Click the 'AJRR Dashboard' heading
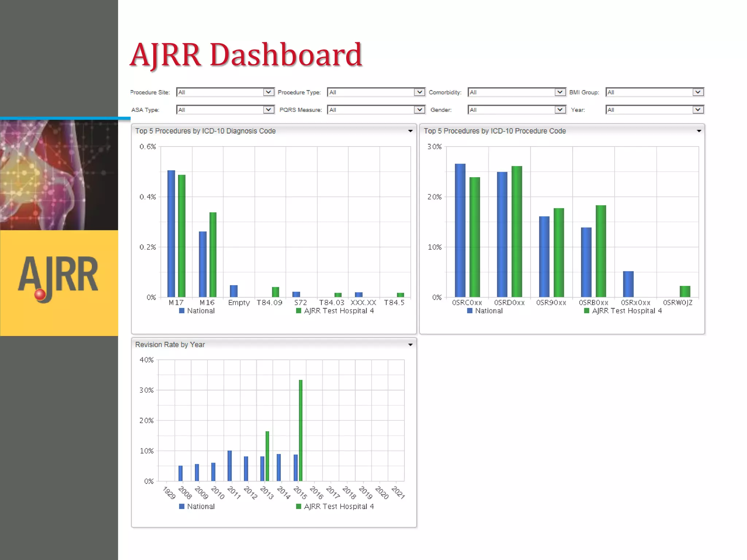747x560 pixels. [x=246, y=55]
